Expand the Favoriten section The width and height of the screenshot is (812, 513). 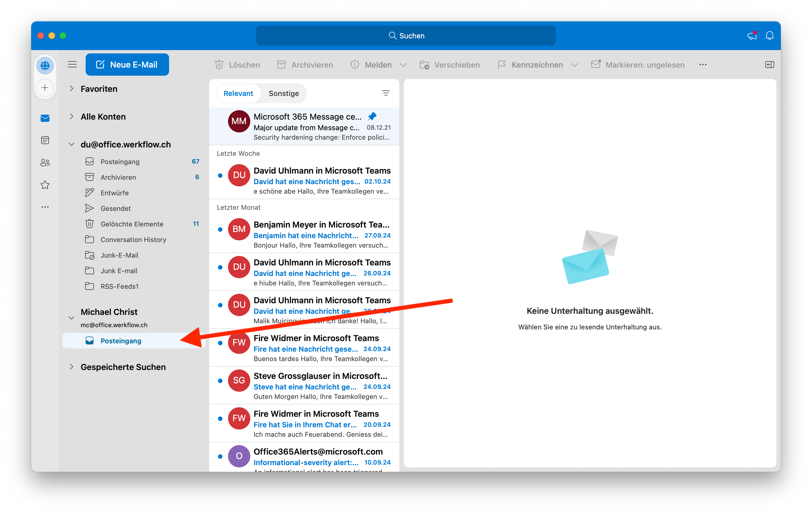71,89
